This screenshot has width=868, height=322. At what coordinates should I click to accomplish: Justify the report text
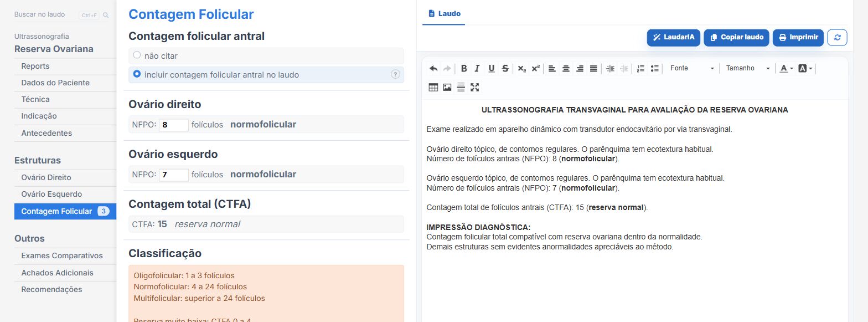[x=593, y=68]
